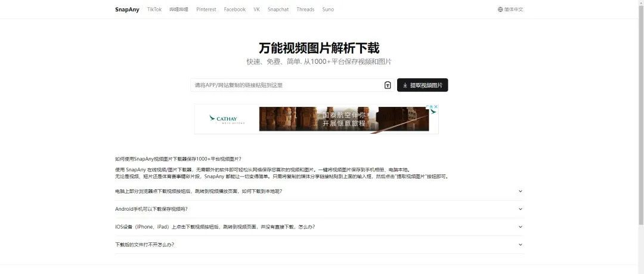Image resolution: width=644 pixels, height=274 pixels.
Task: Close the ad with its X icon
Action: tap(436, 107)
